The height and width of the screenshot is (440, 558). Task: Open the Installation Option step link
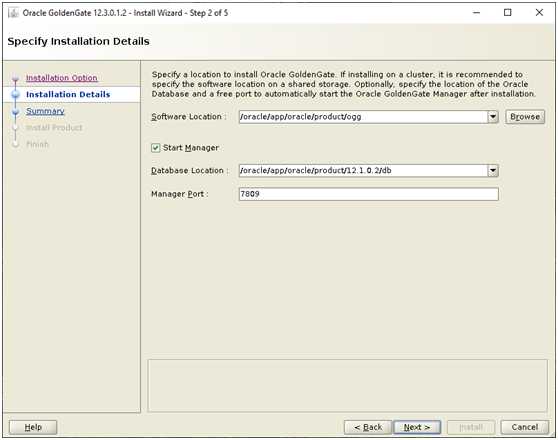(x=62, y=78)
